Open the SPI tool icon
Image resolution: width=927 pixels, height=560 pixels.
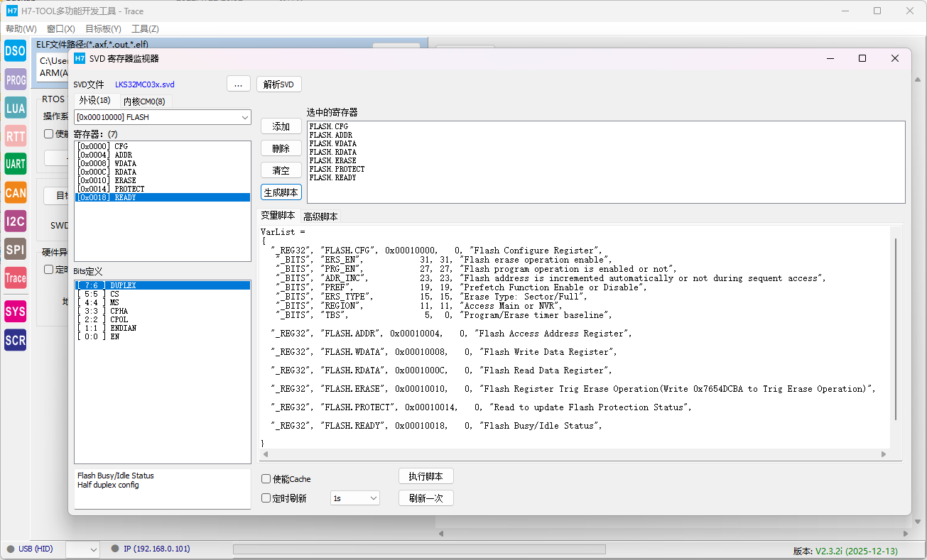point(15,250)
